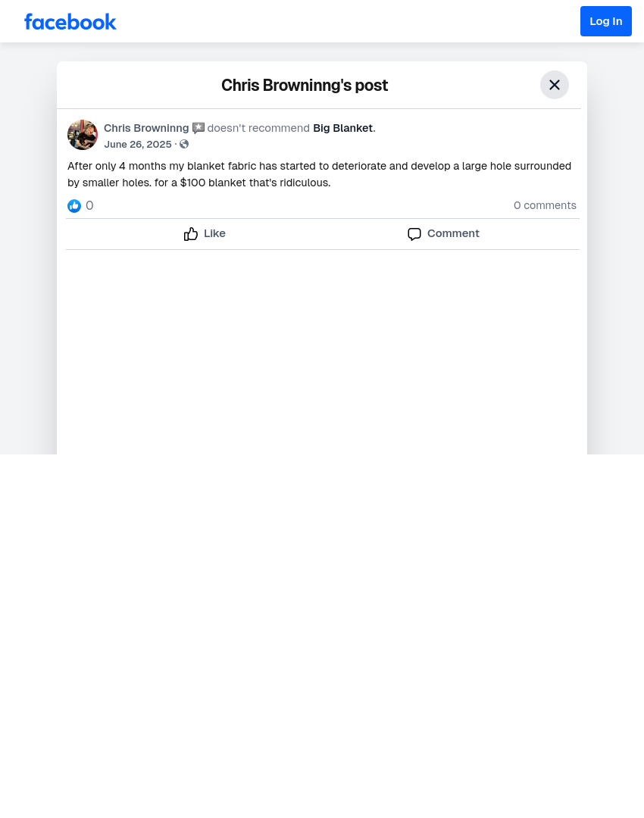Click the June 26, 2025 timestamp
This screenshot has width=644, height=818.
point(138,145)
